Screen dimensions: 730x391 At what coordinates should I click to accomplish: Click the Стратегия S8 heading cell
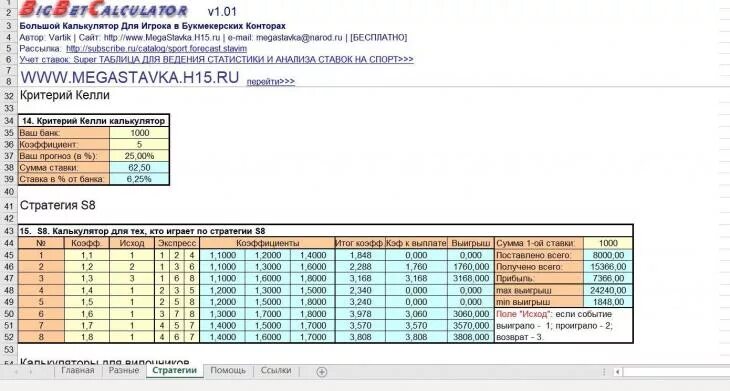[57, 205]
